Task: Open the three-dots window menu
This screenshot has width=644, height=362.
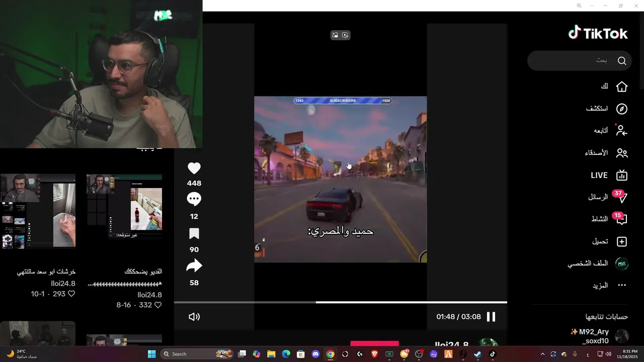Action: [x=592, y=6]
